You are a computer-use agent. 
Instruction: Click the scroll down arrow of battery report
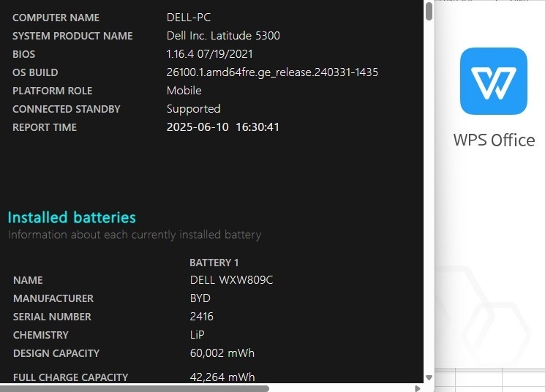(x=429, y=377)
